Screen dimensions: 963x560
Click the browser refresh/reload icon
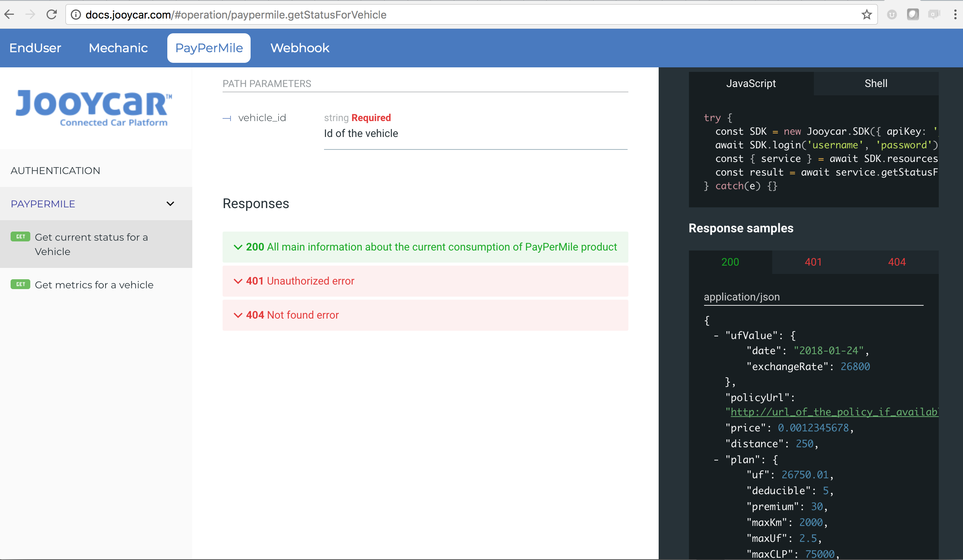click(51, 14)
